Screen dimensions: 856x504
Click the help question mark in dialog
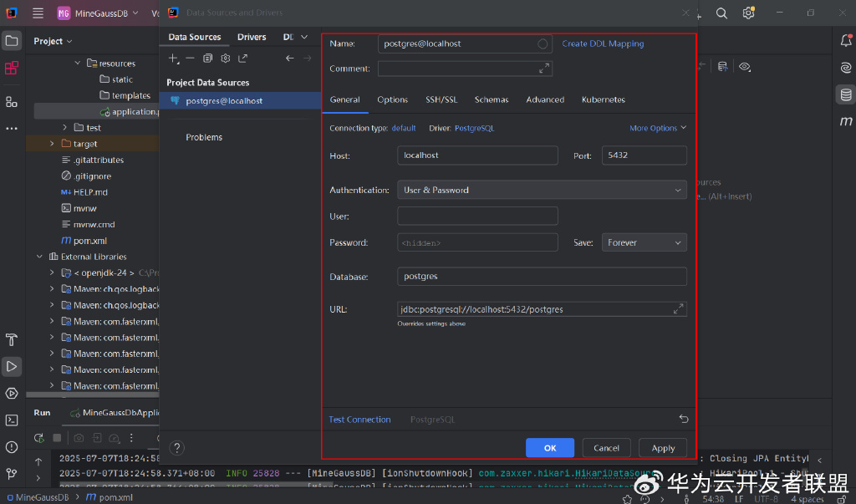[x=176, y=448]
